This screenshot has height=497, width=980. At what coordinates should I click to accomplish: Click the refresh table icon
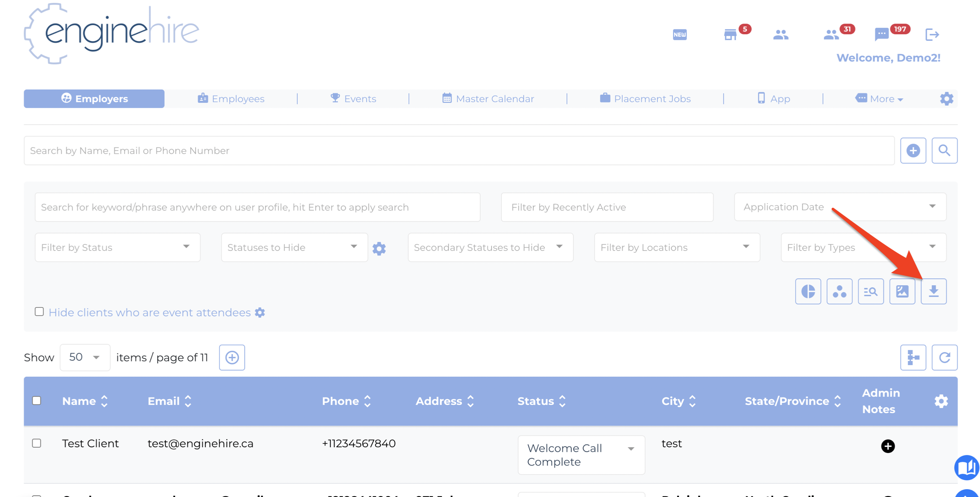[944, 357]
